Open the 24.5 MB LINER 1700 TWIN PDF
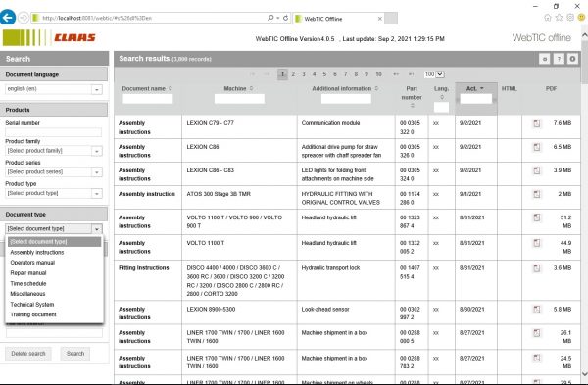 [x=537, y=359]
